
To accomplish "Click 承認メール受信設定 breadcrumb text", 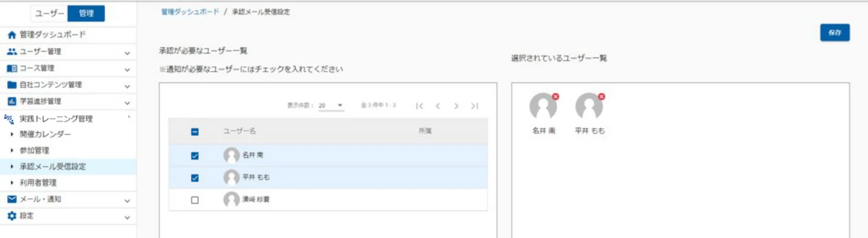I will [x=260, y=12].
